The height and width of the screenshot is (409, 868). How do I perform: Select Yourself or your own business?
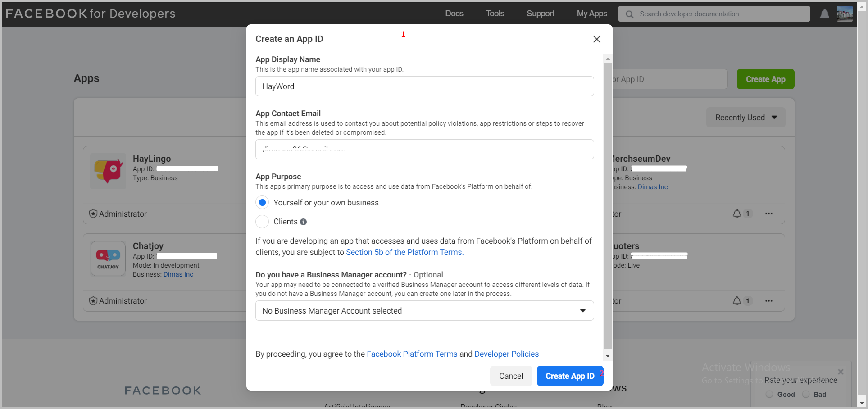[x=262, y=203]
